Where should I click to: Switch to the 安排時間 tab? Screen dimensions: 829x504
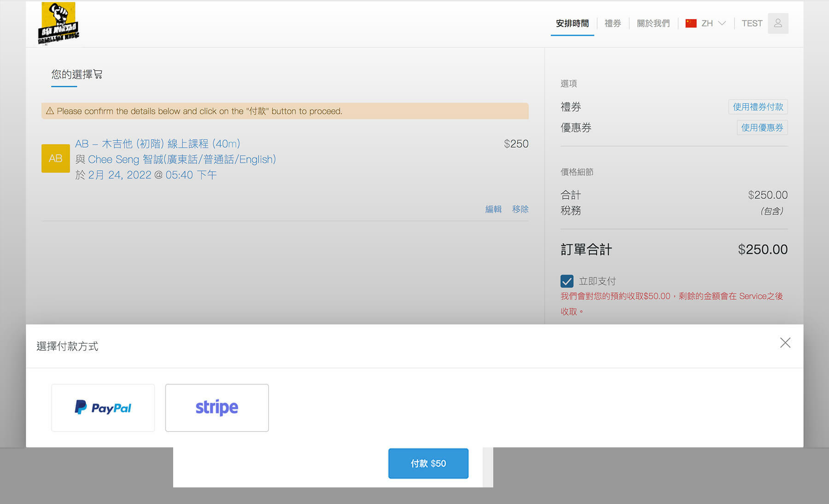(572, 23)
